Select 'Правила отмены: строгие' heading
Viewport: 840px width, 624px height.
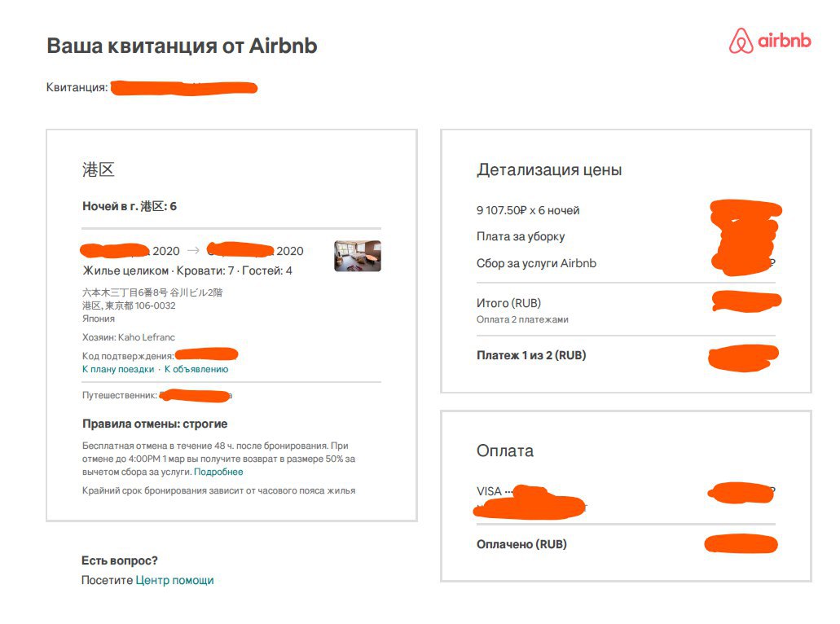click(155, 424)
